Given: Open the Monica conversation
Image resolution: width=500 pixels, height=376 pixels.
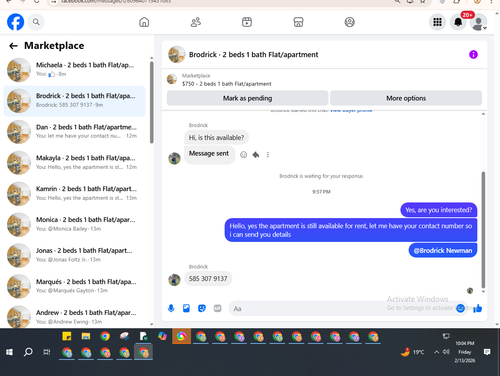Looking at the screenshot, I should pos(74,224).
